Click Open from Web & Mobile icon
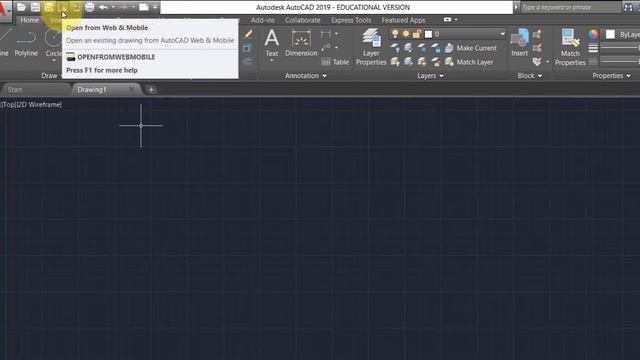This screenshot has height=360, width=640. tap(62, 7)
